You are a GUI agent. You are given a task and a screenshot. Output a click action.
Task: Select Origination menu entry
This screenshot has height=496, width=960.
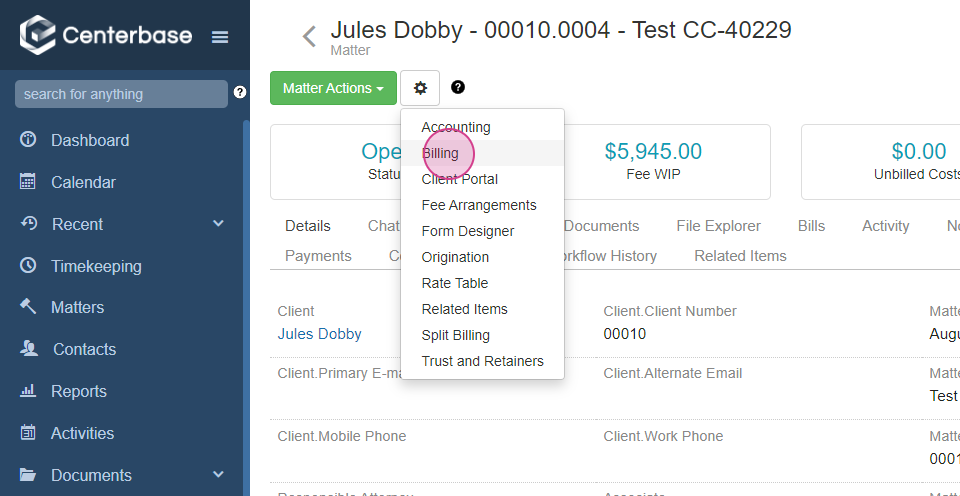[482, 257]
